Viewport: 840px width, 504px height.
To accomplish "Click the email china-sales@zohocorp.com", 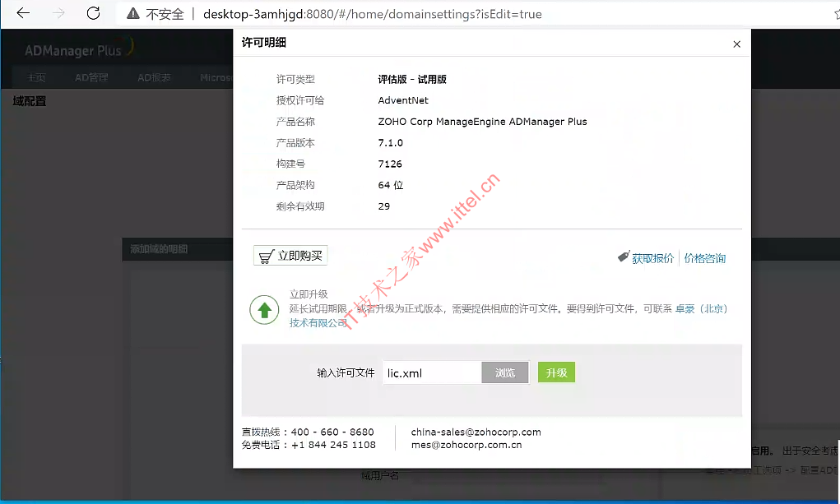I will [x=476, y=432].
